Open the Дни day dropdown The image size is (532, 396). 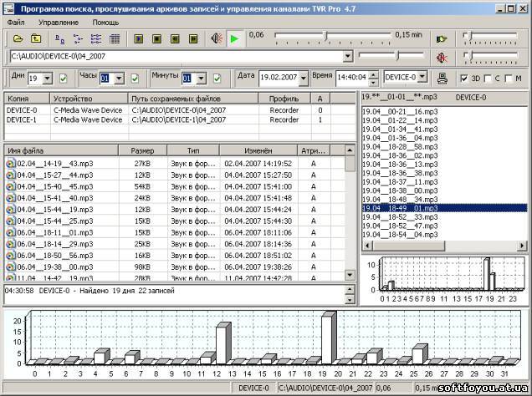click(x=49, y=78)
